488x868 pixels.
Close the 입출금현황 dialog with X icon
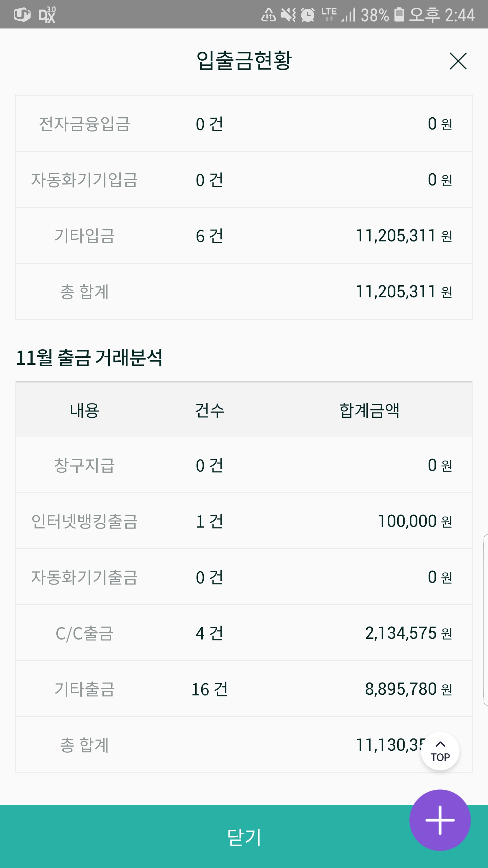(x=458, y=61)
